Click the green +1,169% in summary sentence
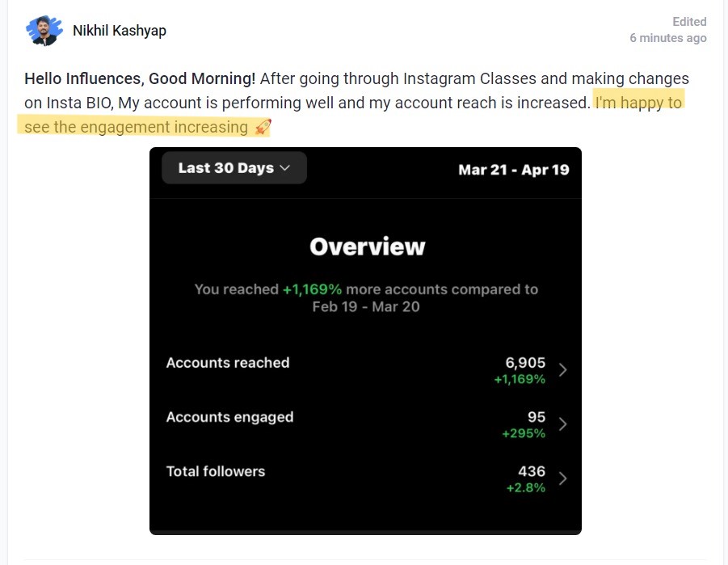Image resolution: width=728 pixels, height=565 pixels. [312, 289]
